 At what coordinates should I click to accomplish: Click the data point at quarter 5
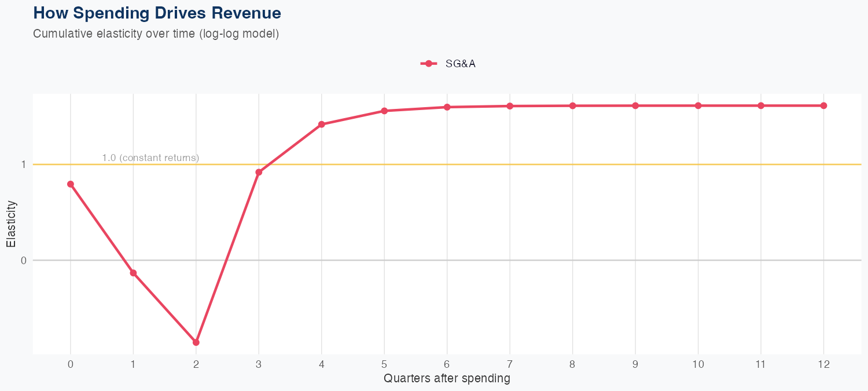384,111
